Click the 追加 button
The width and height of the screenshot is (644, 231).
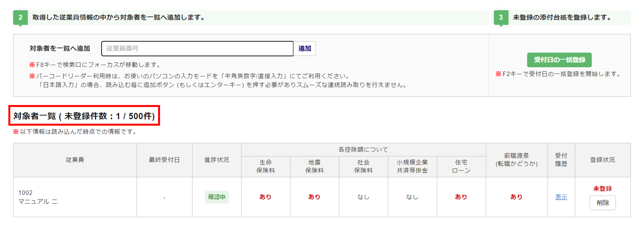coord(305,49)
